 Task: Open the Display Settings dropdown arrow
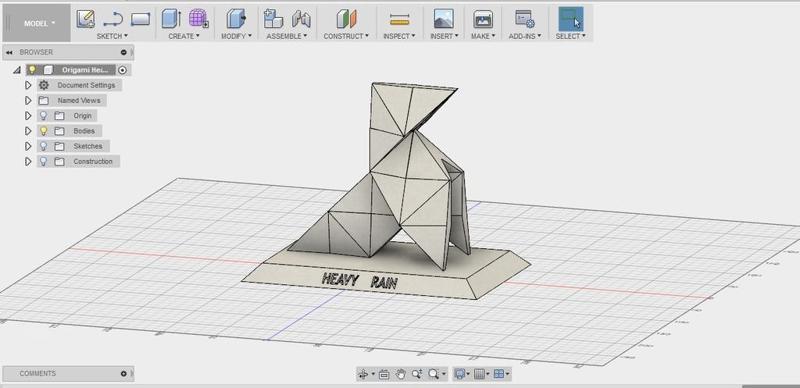468,375
